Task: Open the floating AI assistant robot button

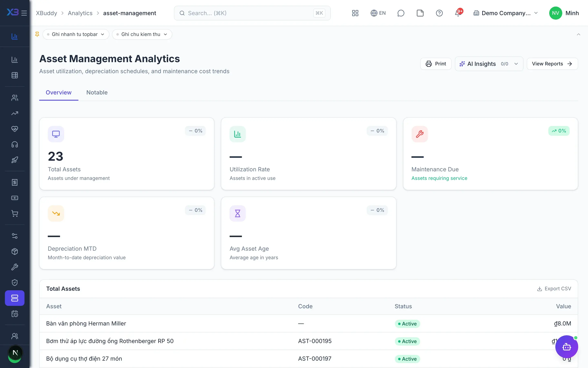Action: click(x=566, y=347)
